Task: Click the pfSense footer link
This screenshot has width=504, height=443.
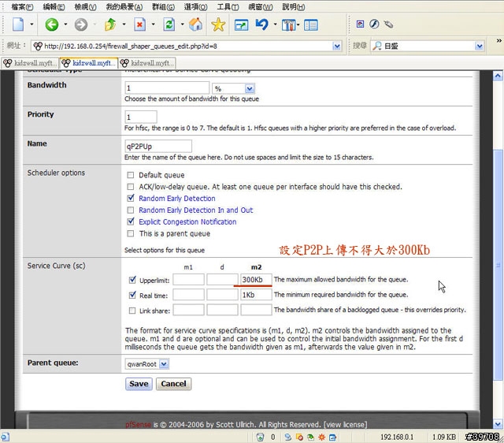Action: tap(138, 424)
